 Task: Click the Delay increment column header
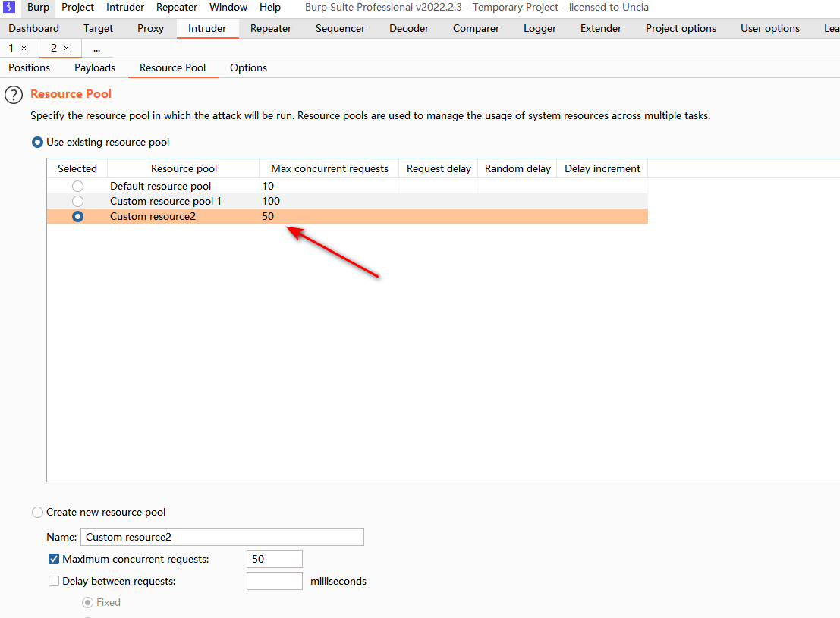pyautogui.click(x=602, y=168)
